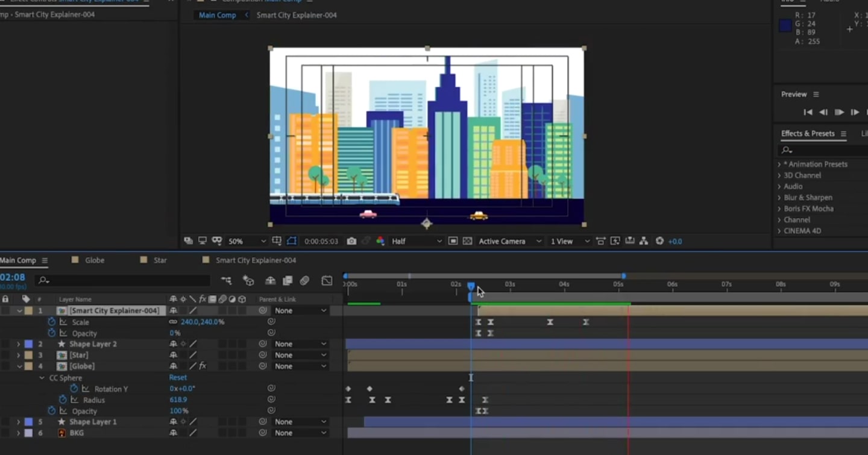Take a snapshot of the composition

[x=351, y=240]
